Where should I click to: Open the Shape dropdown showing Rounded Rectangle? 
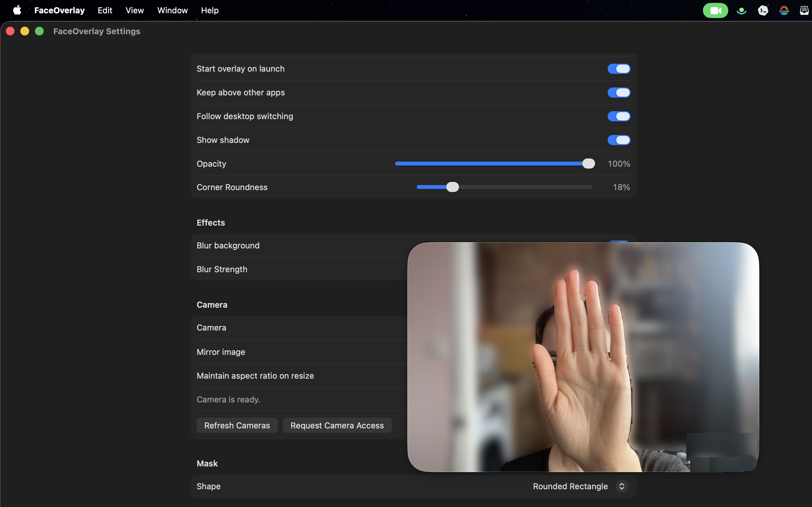tap(580, 486)
